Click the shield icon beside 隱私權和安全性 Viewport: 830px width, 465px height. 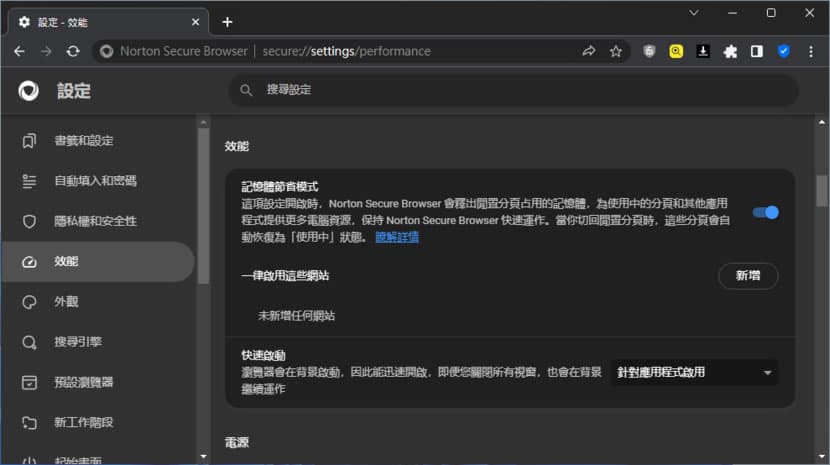[x=29, y=221]
